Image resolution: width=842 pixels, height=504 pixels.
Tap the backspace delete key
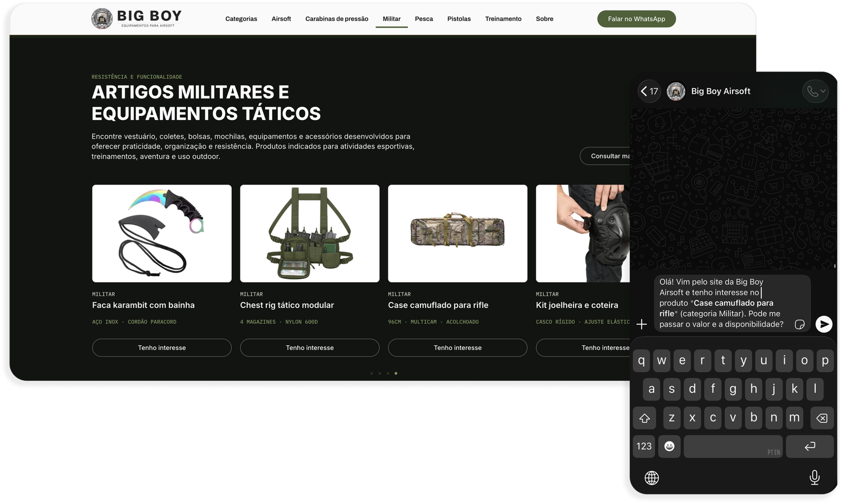tap(821, 418)
